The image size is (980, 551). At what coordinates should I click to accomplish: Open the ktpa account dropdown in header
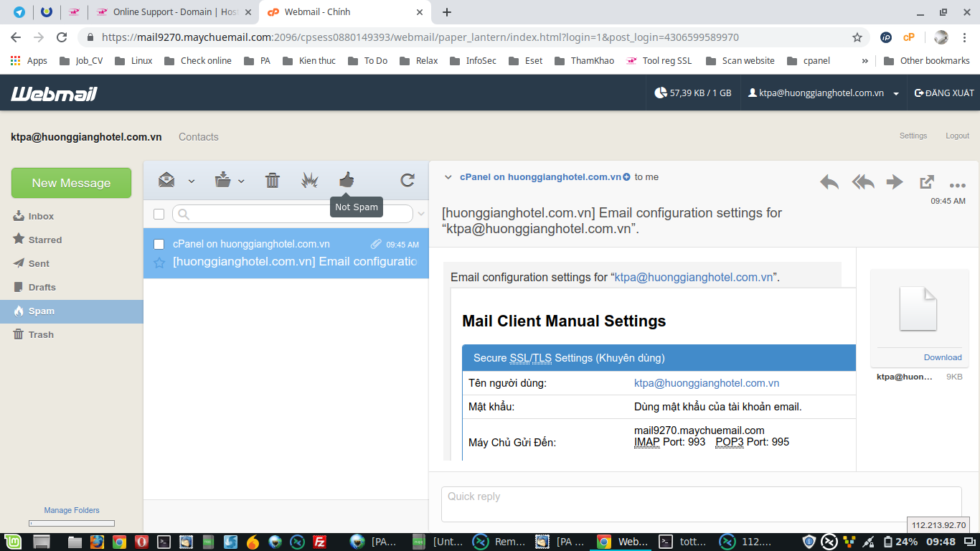tap(824, 93)
